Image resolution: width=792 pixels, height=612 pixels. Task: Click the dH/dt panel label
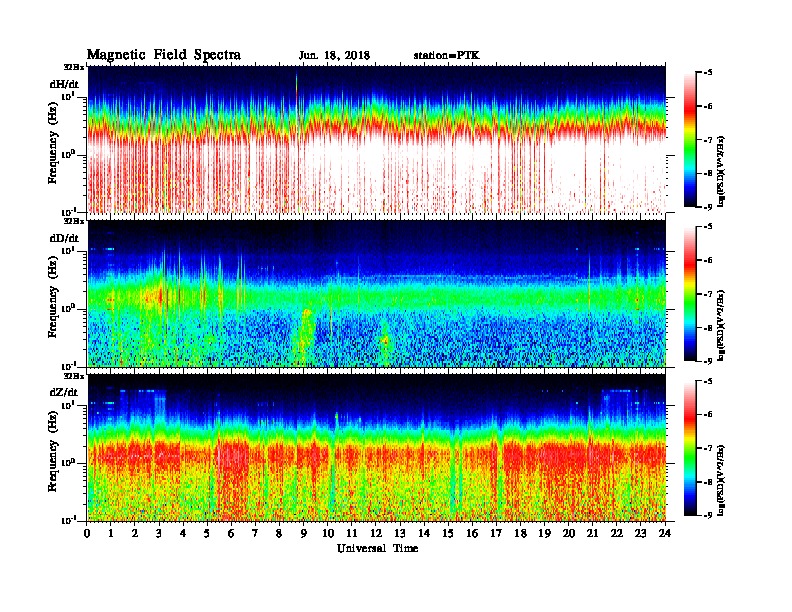tap(64, 84)
